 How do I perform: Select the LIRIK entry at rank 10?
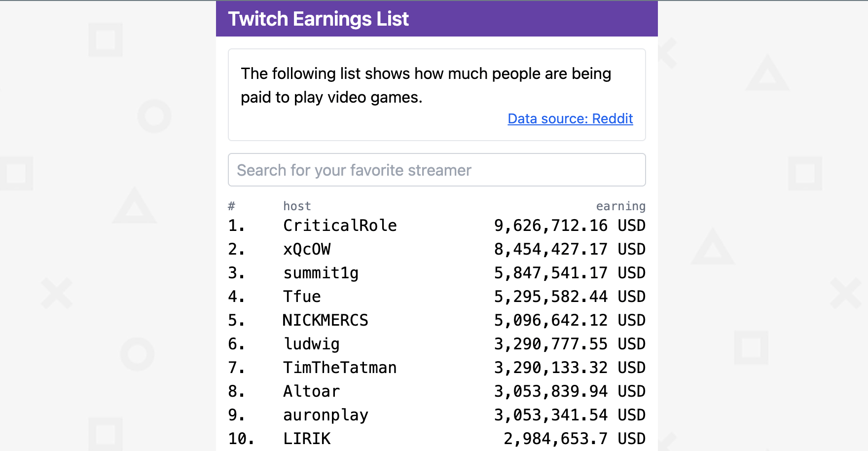click(x=307, y=438)
